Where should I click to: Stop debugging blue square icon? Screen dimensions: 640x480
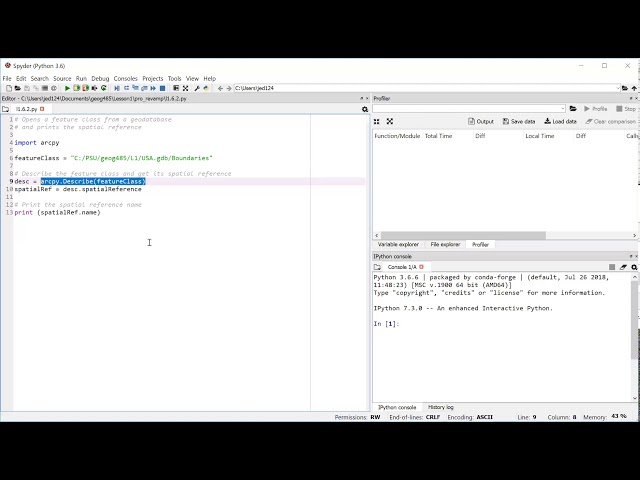(162, 88)
